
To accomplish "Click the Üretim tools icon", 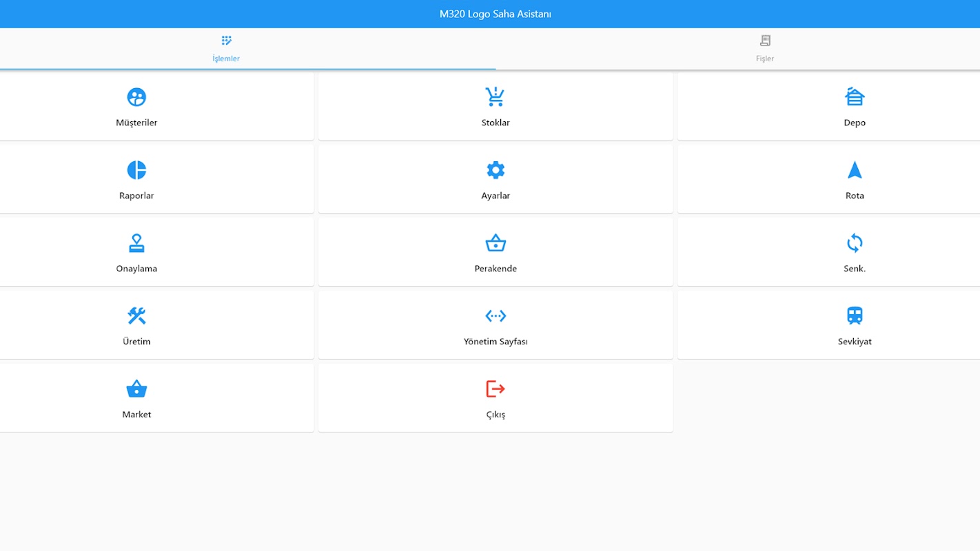I will (136, 316).
